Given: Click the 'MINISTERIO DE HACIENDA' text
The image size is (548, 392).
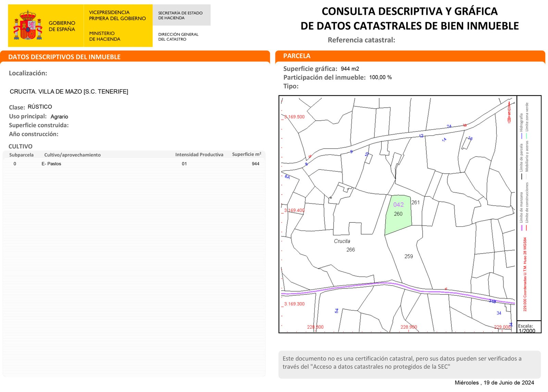Looking at the screenshot, I should coord(105,36).
